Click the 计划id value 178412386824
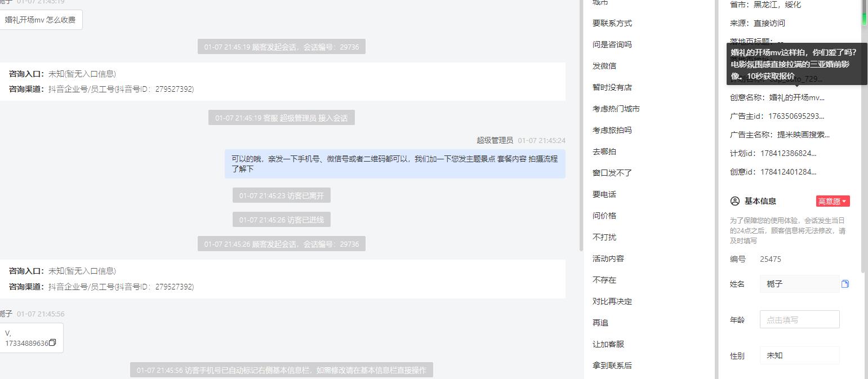868x379 pixels. pos(789,153)
